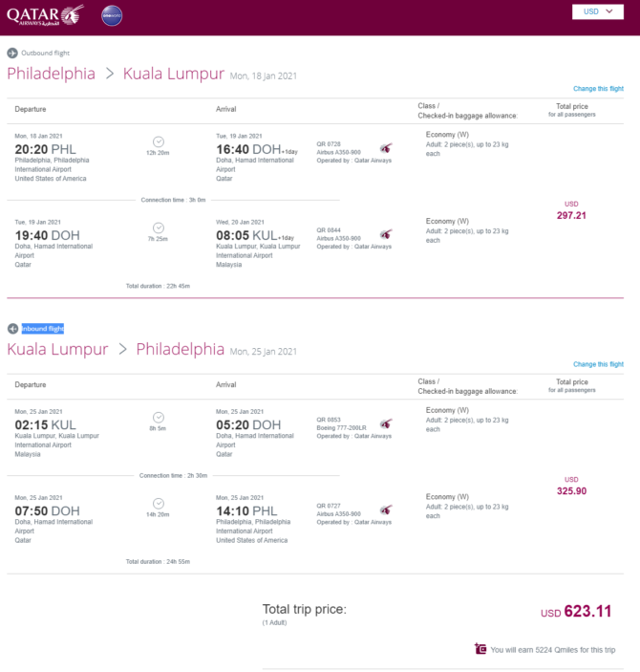Viewport: 640px width, 672px height.
Task: Select the highlighted Inbound flight label
Action: click(x=42, y=329)
